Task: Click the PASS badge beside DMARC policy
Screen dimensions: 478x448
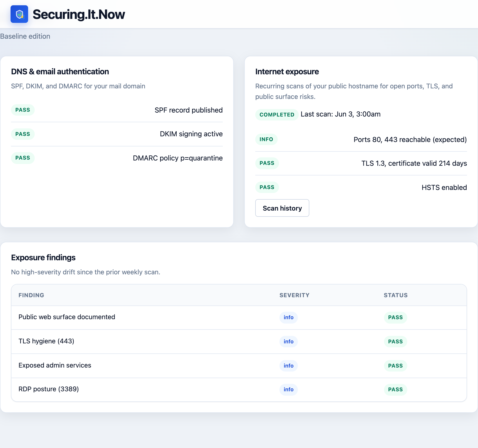Action: tap(23, 158)
